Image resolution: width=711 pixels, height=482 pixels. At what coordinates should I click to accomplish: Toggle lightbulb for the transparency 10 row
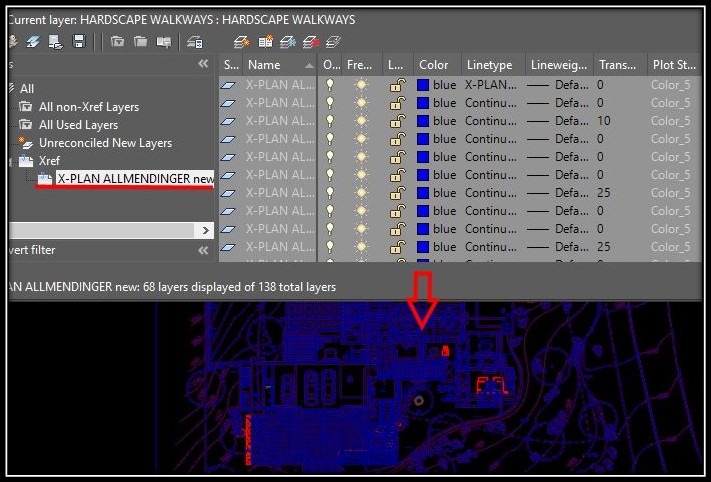(330, 121)
